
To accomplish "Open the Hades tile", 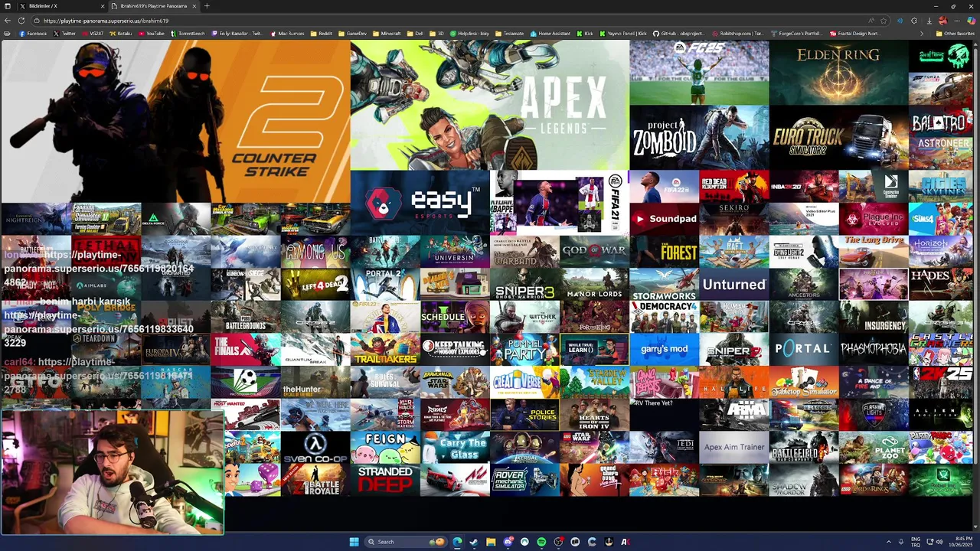I will point(941,284).
